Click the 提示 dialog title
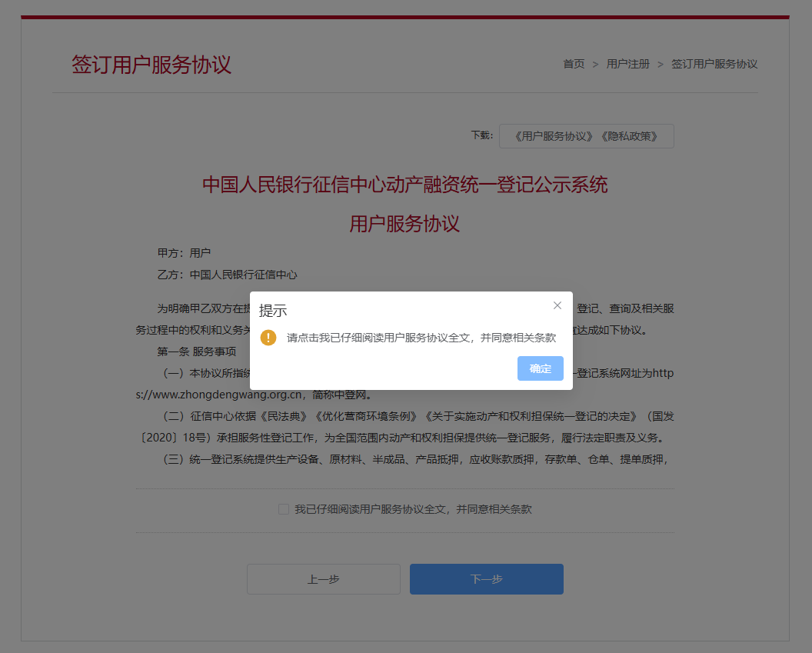Screen dimensions: 812x653 pos(273,311)
